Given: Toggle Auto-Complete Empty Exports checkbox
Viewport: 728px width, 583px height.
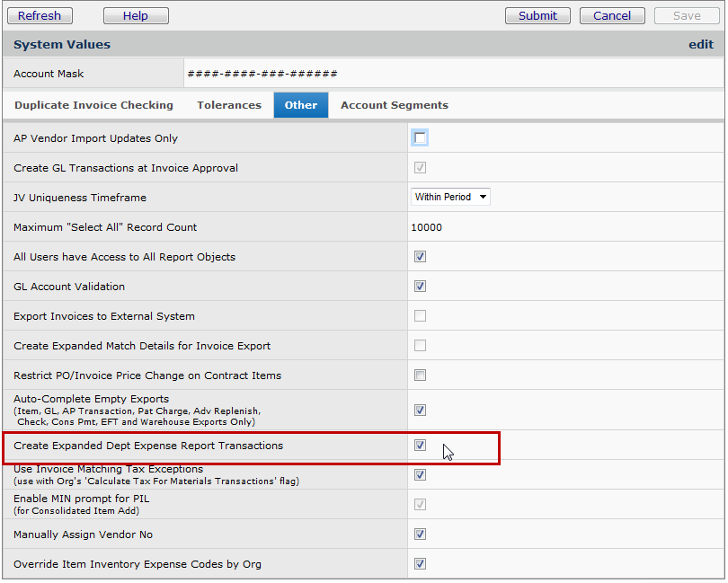Looking at the screenshot, I should (x=420, y=411).
